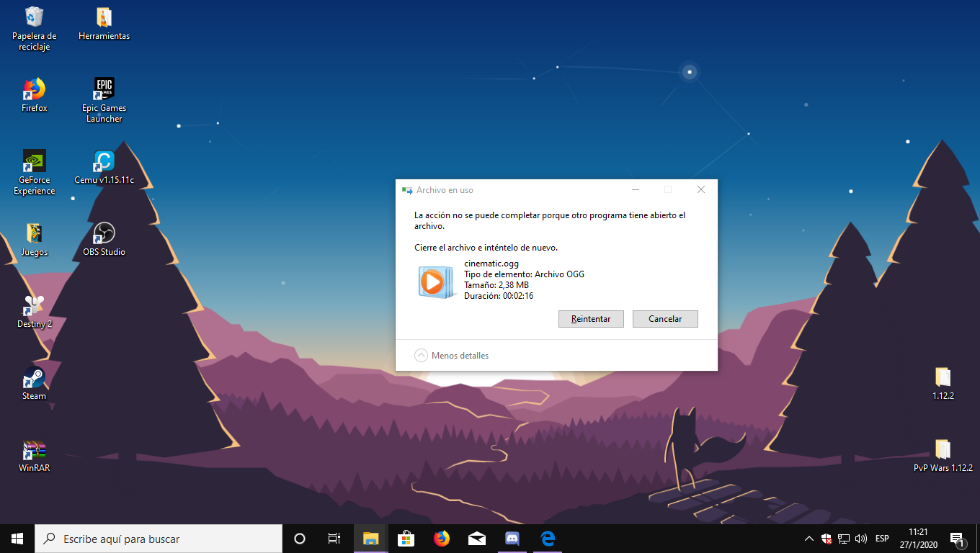The height and width of the screenshot is (553, 980).
Task: Open Task View from the taskbar
Action: click(334, 539)
